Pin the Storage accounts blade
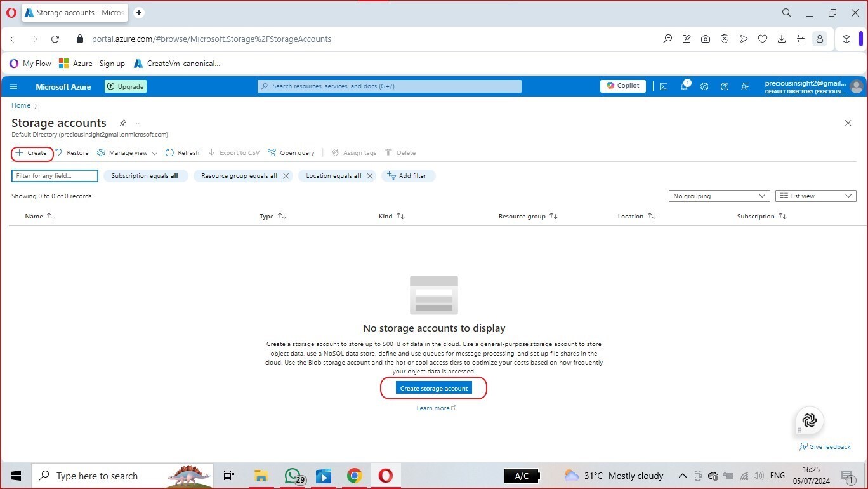This screenshot has width=868, height=489. 122,123
